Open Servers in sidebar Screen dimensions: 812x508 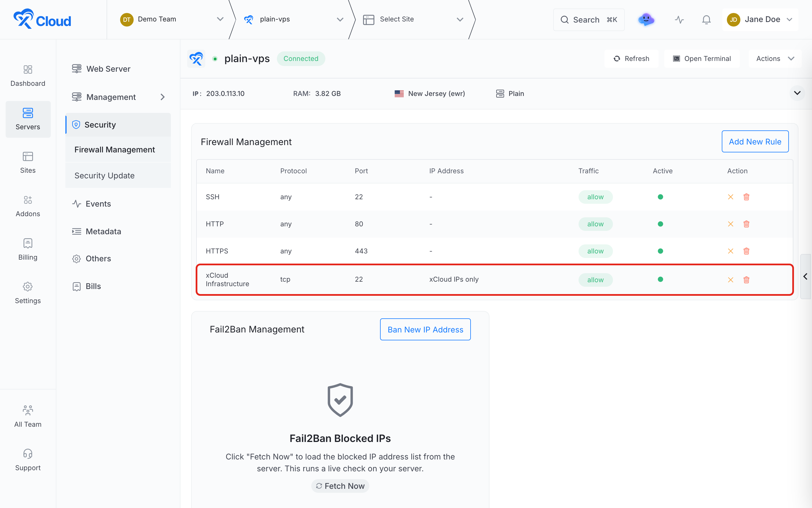[28, 119]
